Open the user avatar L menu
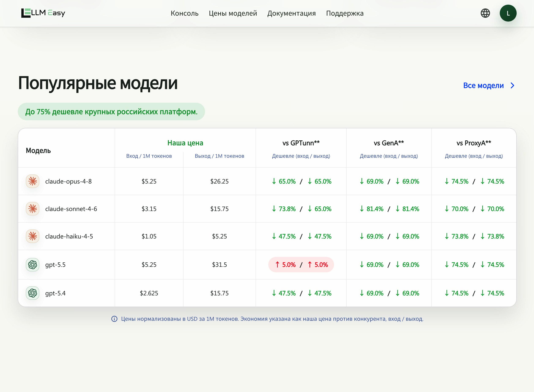This screenshot has height=392, width=534. (x=508, y=13)
